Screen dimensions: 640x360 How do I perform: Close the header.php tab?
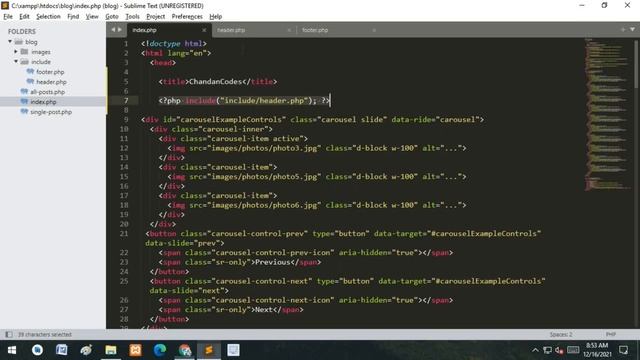pos(289,30)
